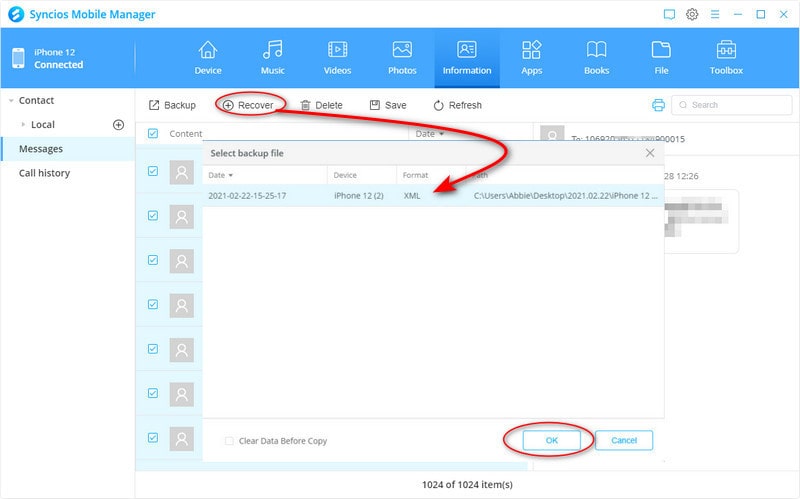The height and width of the screenshot is (499, 800).
Task: Collapse the Contact tree section
Action: pyautogui.click(x=11, y=101)
